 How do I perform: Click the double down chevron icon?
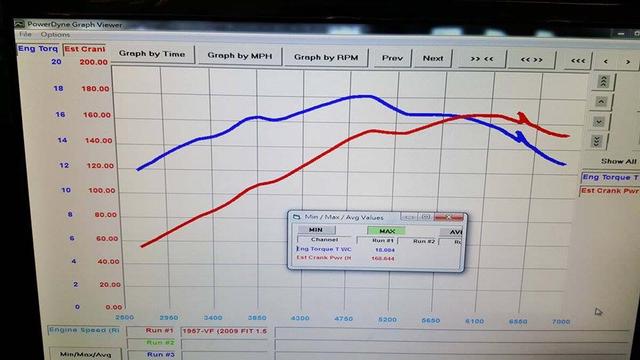click(597, 141)
